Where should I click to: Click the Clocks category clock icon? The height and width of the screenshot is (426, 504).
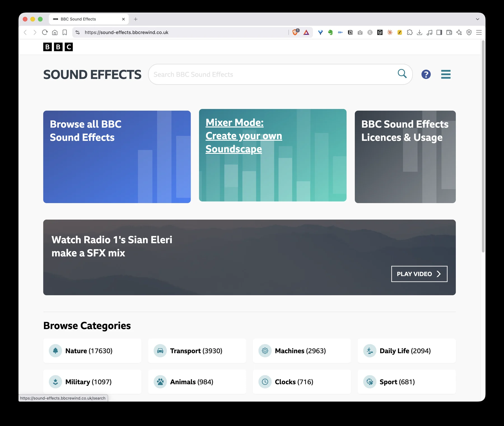(265, 382)
